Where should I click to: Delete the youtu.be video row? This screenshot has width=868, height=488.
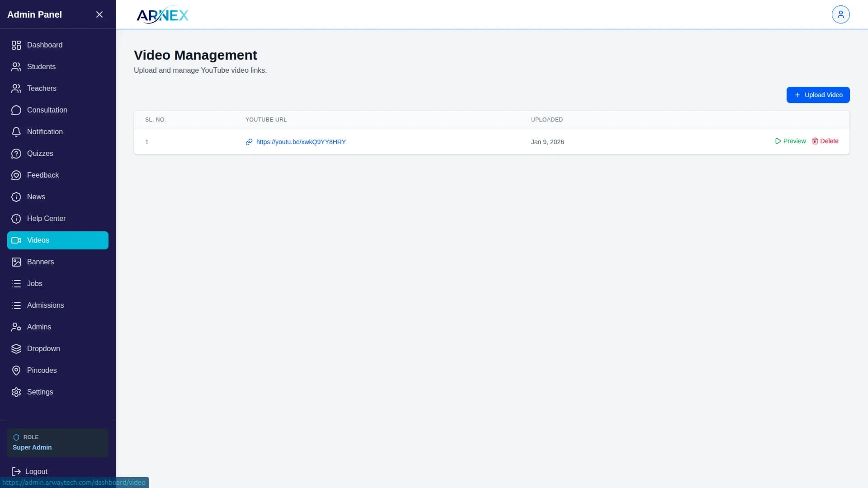coord(825,141)
